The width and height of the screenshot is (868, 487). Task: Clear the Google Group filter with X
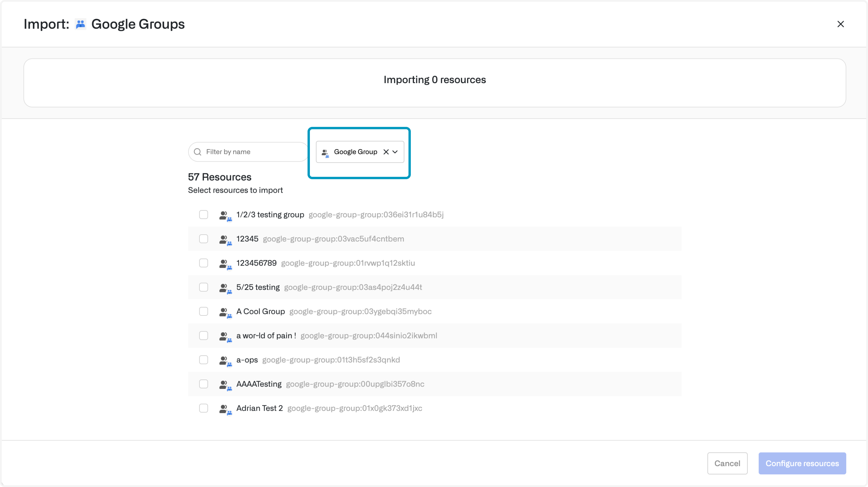(x=386, y=152)
